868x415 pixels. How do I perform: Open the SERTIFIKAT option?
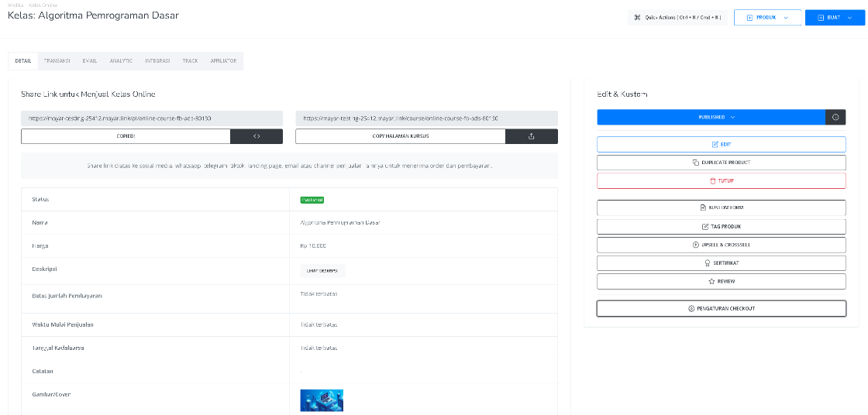(722, 262)
